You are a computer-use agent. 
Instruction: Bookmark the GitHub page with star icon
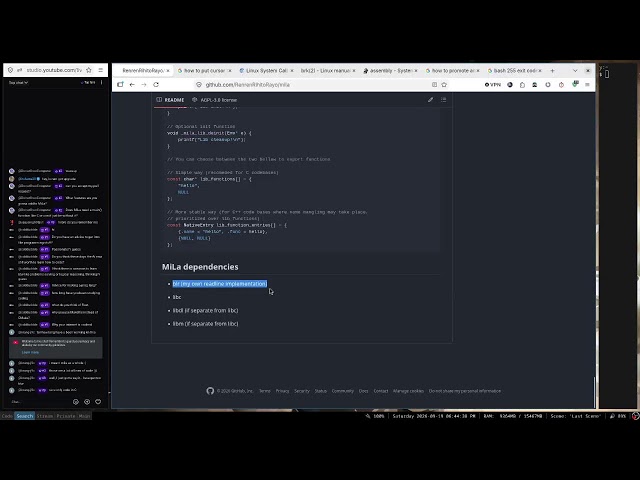[x=444, y=84]
